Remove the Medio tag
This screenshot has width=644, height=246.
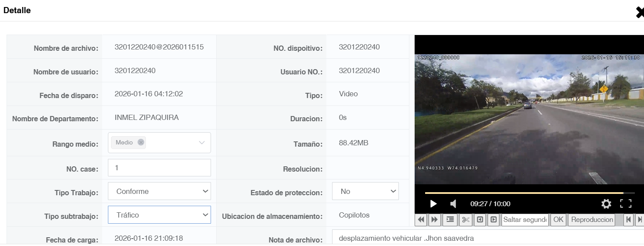141,142
